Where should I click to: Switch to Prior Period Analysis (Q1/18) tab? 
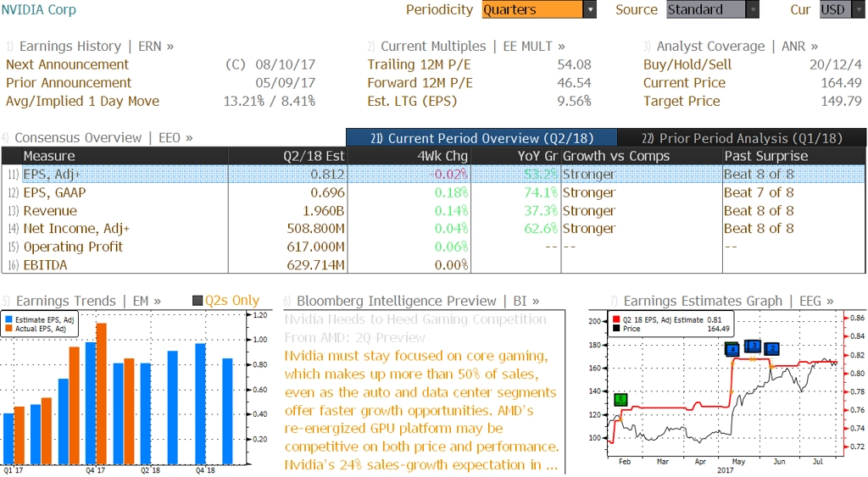742,138
